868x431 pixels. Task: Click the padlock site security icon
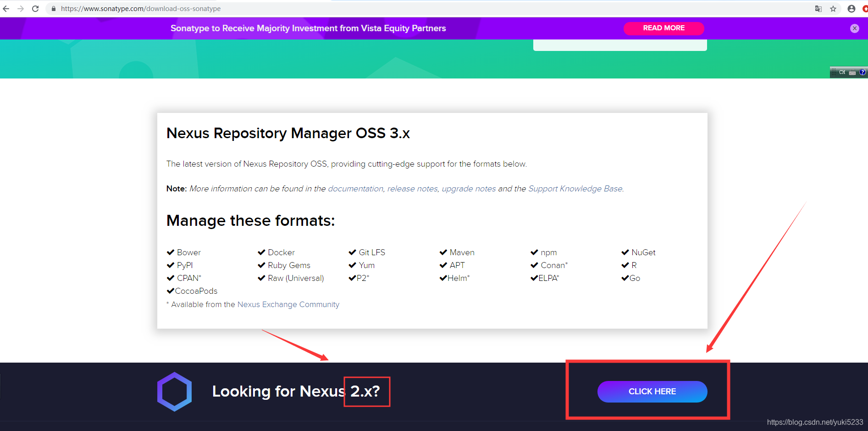pos(54,9)
